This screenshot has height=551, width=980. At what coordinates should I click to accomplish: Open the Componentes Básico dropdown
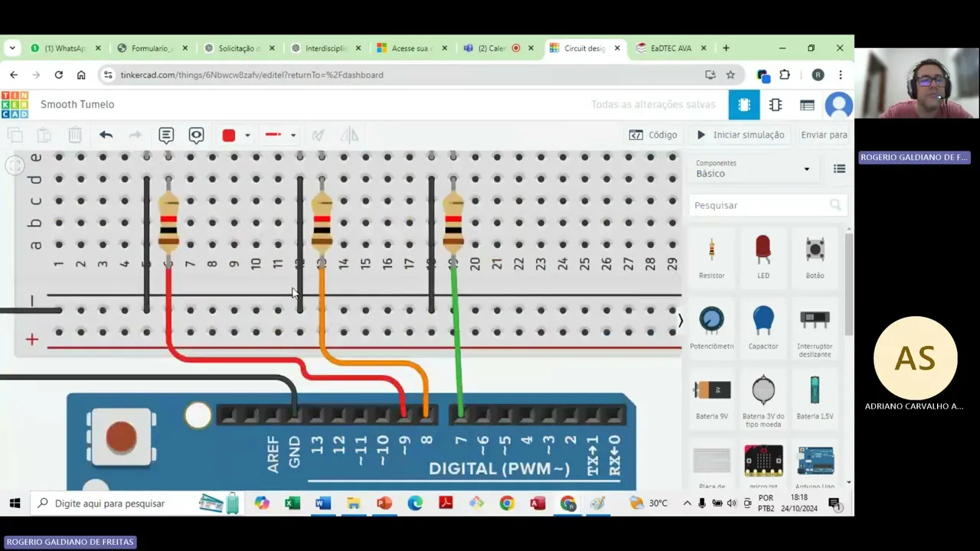(753, 169)
